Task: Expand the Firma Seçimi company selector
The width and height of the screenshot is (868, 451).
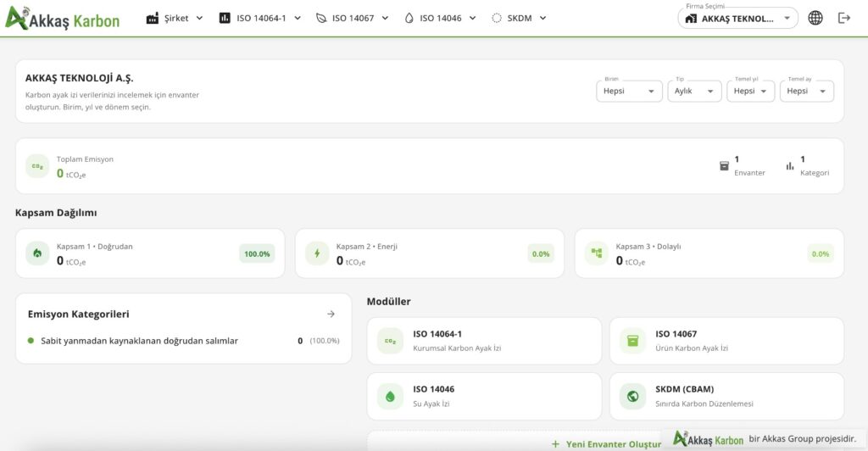Action: [x=738, y=19]
